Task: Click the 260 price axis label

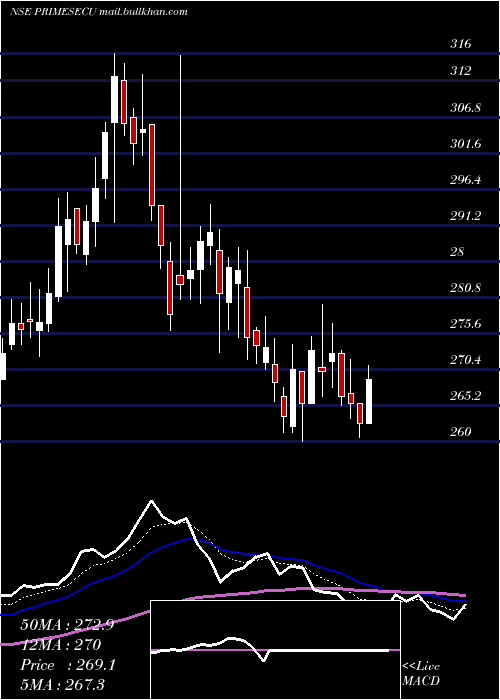Action: pos(461,431)
